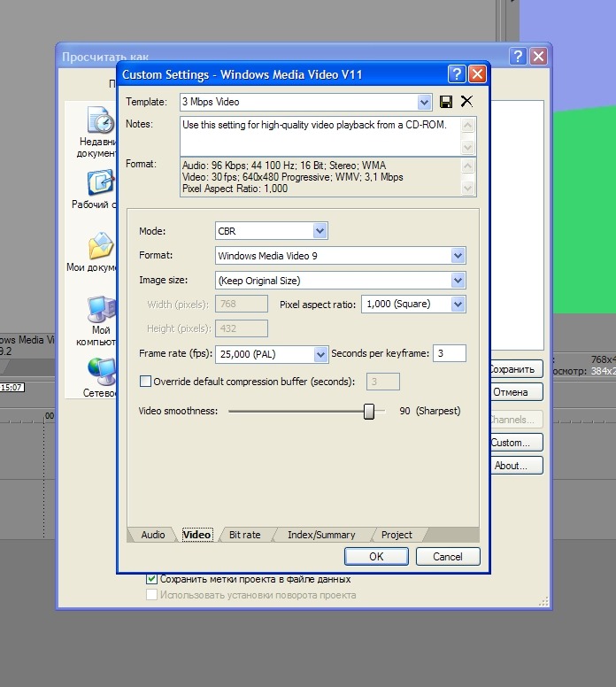Open My Documents folder icon in sidebar
The width and height of the screenshot is (616, 687).
pos(101,245)
